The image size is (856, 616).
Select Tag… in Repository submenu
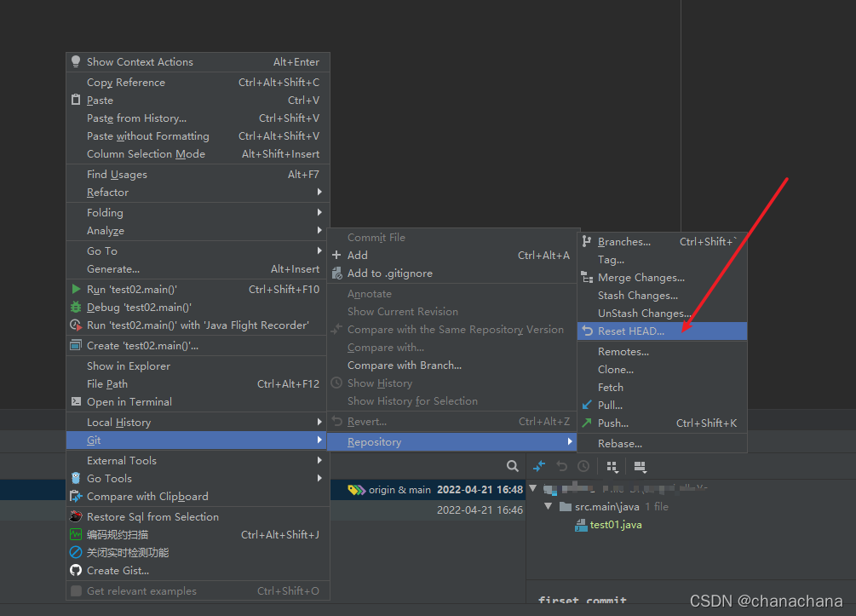coord(662,260)
